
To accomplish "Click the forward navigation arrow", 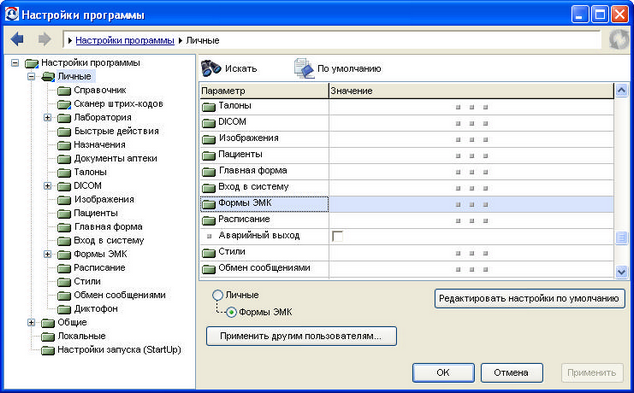I will 44,39.
